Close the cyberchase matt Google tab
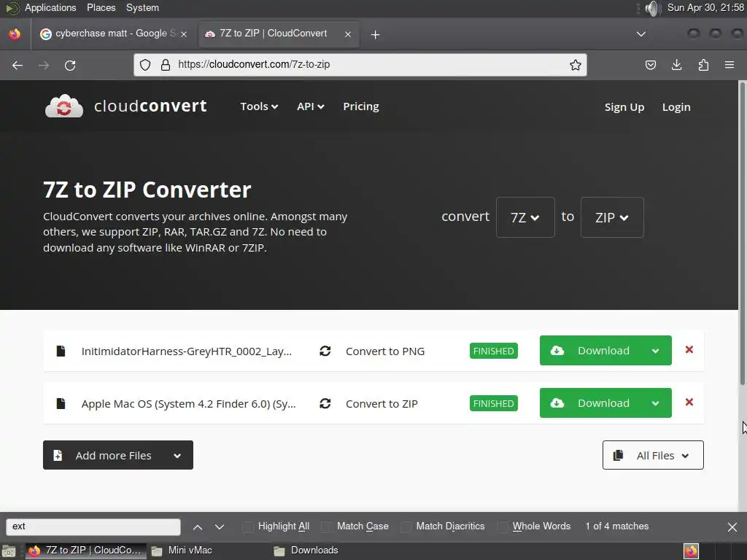The image size is (747, 560). 184,34
